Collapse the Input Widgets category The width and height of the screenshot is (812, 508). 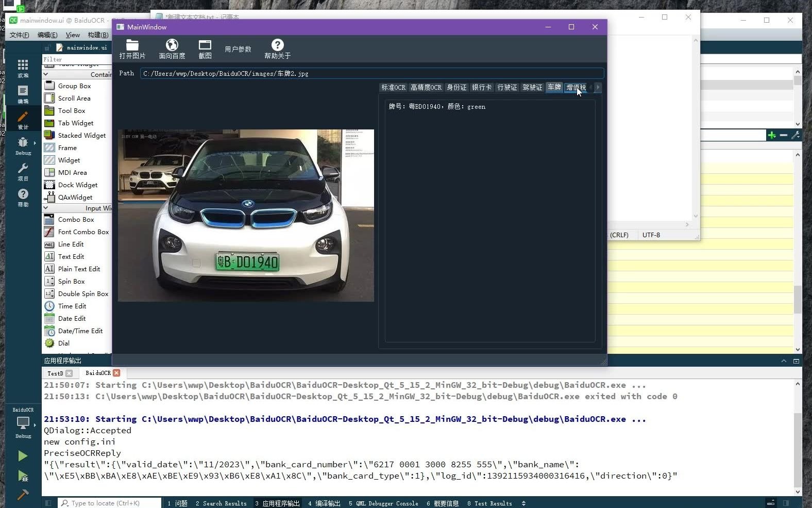click(45, 208)
